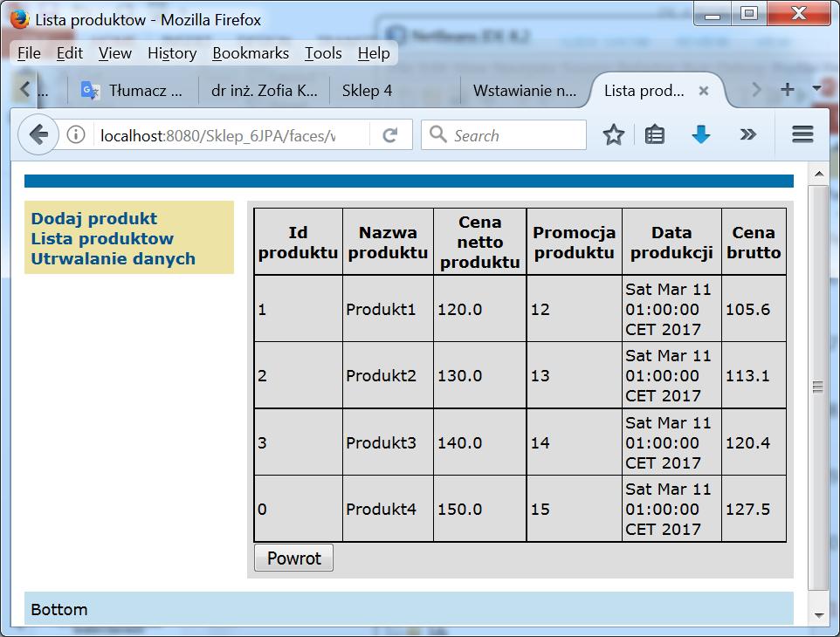The width and height of the screenshot is (840, 637).
Task: List all tabs dropdown arrow
Action: point(817,88)
